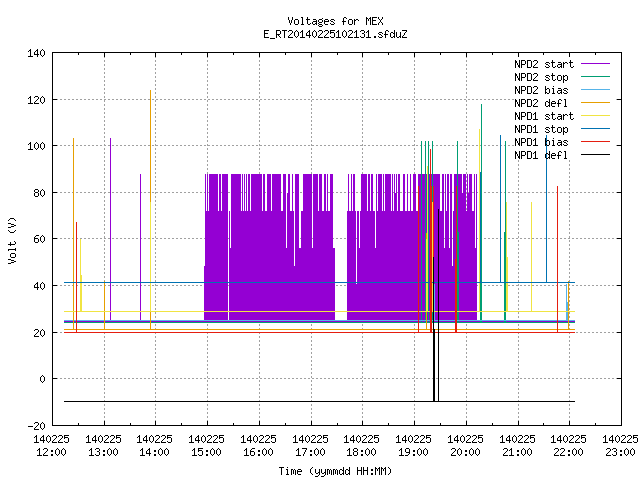Click the y-axis tick value 100
This screenshot has height=480, width=640.
(36, 146)
